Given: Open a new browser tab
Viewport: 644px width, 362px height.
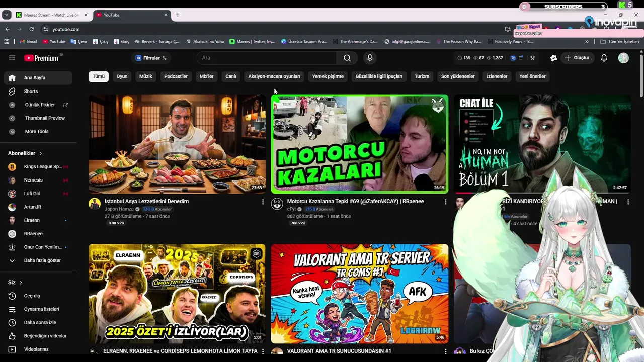Looking at the screenshot, I should click(178, 15).
